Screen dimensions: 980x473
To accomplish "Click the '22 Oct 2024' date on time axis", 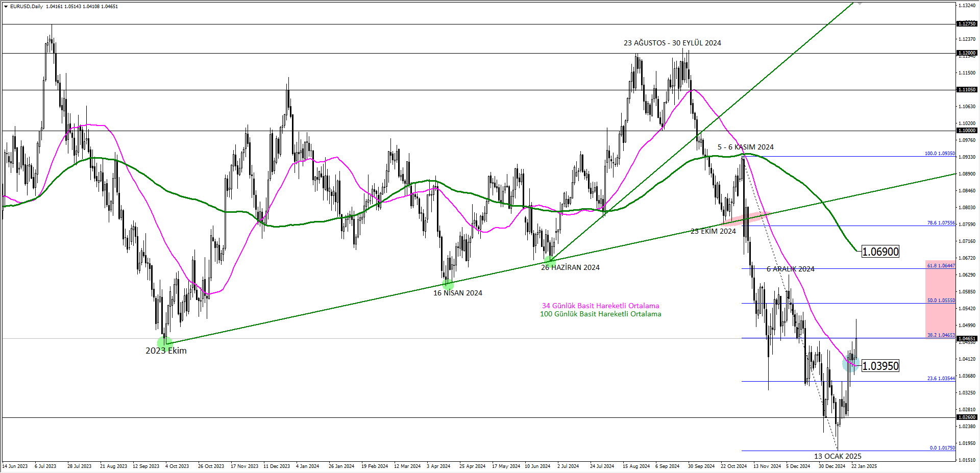I will click(x=733, y=466).
